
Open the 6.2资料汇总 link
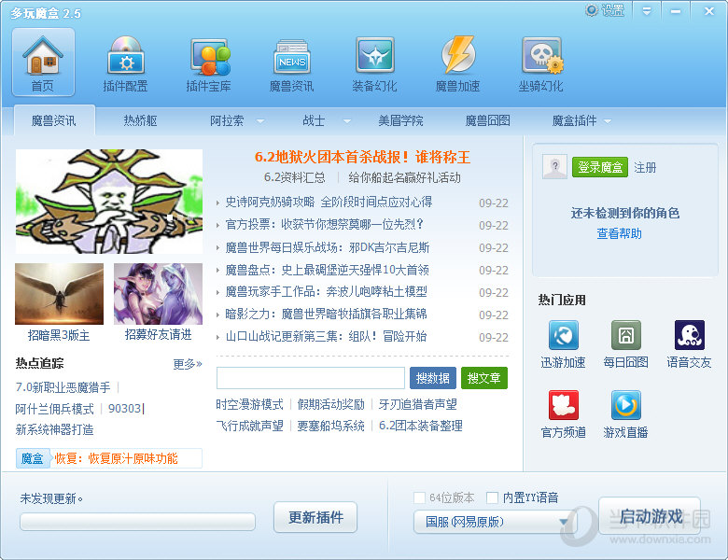[x=294, y=177]
